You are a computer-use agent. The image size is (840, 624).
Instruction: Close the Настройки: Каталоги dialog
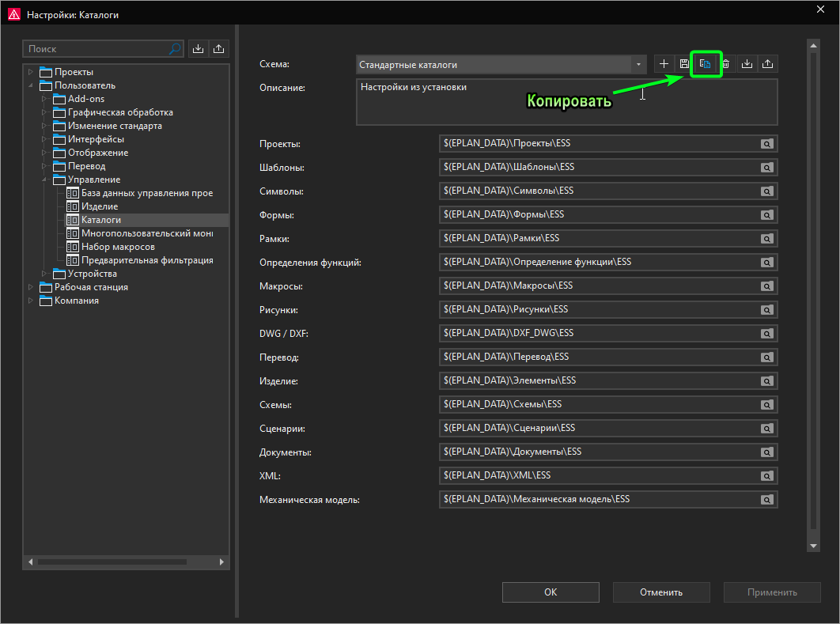click(x=820, y=9)
